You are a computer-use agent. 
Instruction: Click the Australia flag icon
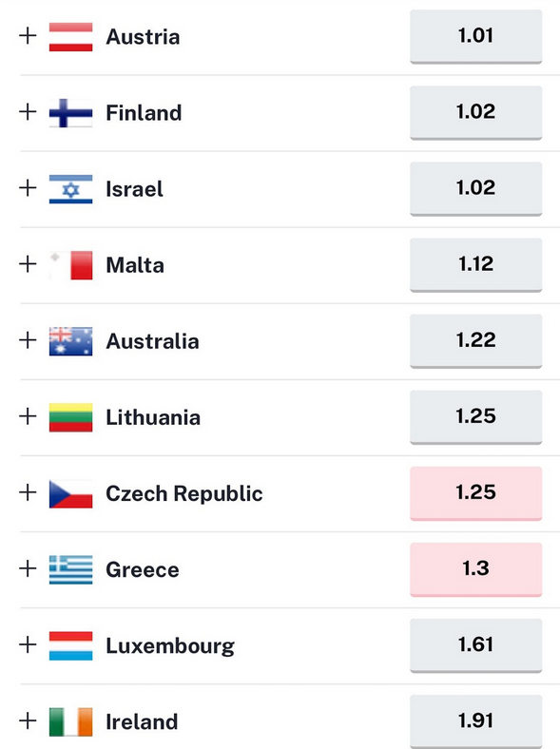[x=70, y=341]
